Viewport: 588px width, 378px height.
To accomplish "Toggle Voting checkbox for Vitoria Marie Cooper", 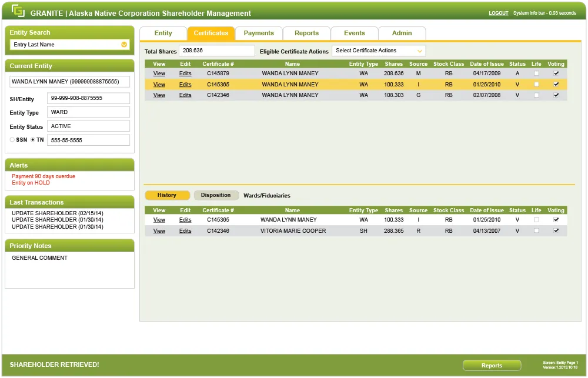I will click(556, 231).
